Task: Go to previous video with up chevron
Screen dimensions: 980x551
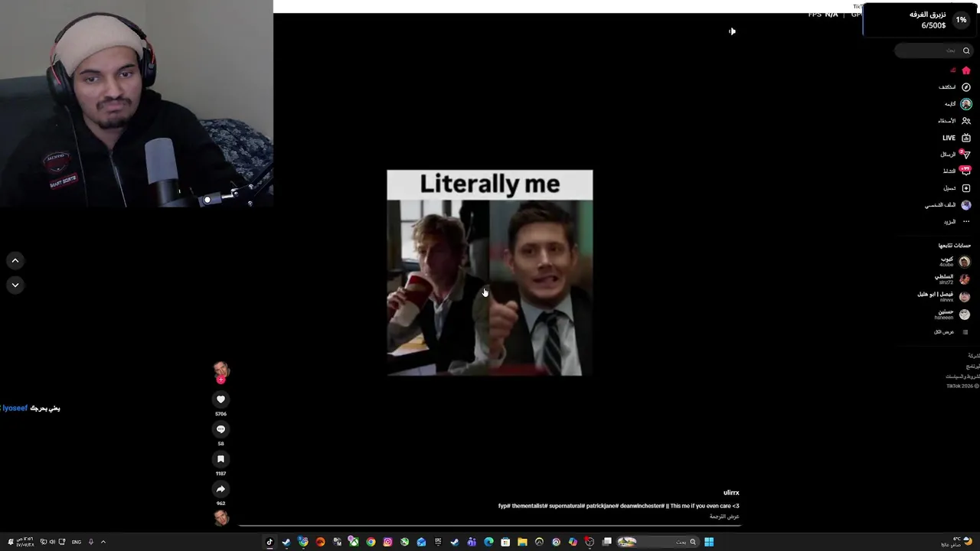Action: 15,261
